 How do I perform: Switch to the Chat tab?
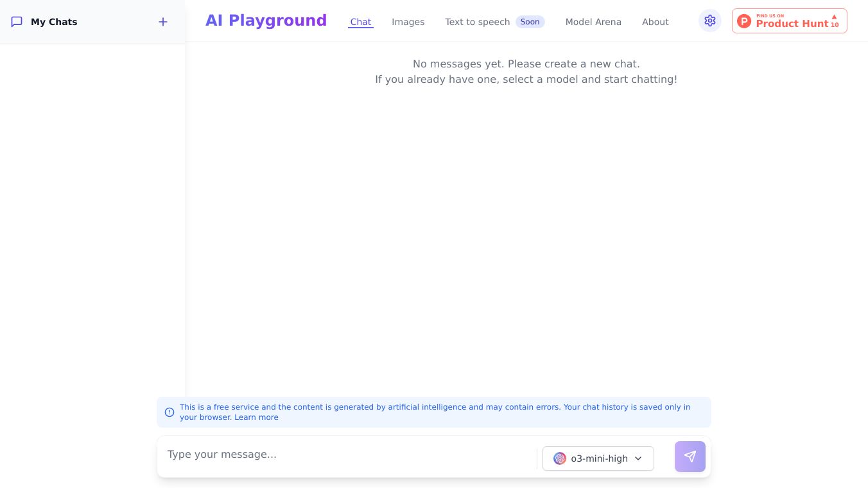point(361,22)
